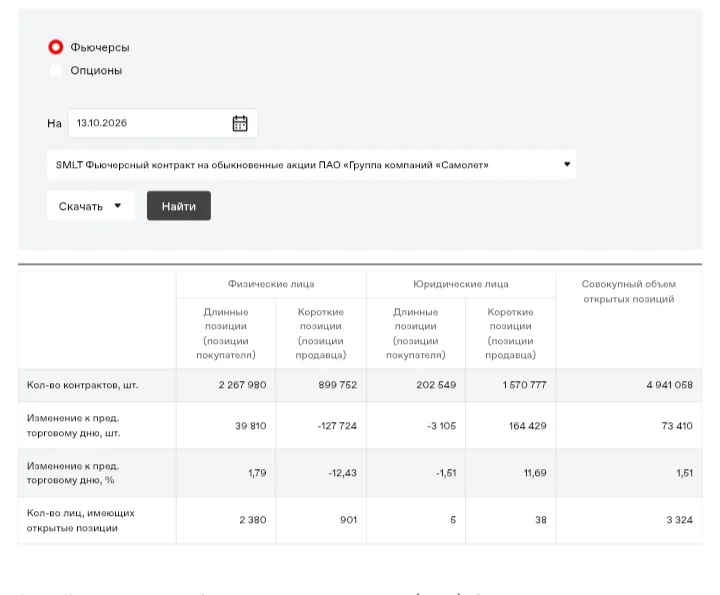The width and height of the screenshot is (720, 595).
Task: Click the value 2 267 980
Action: pyautogui.click(x=242, y=385)
